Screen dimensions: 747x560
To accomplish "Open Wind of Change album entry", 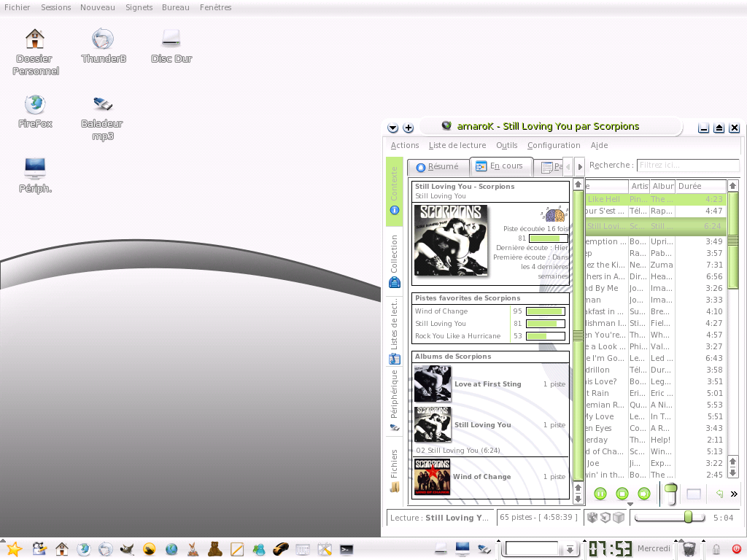I will [x=481, y=477].
